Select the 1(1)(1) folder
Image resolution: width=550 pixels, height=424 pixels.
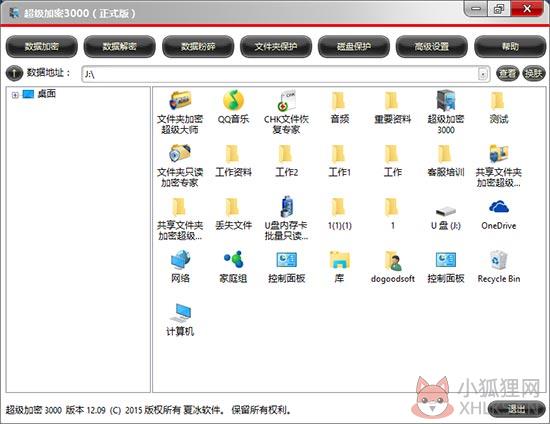(x=339, y=214)
